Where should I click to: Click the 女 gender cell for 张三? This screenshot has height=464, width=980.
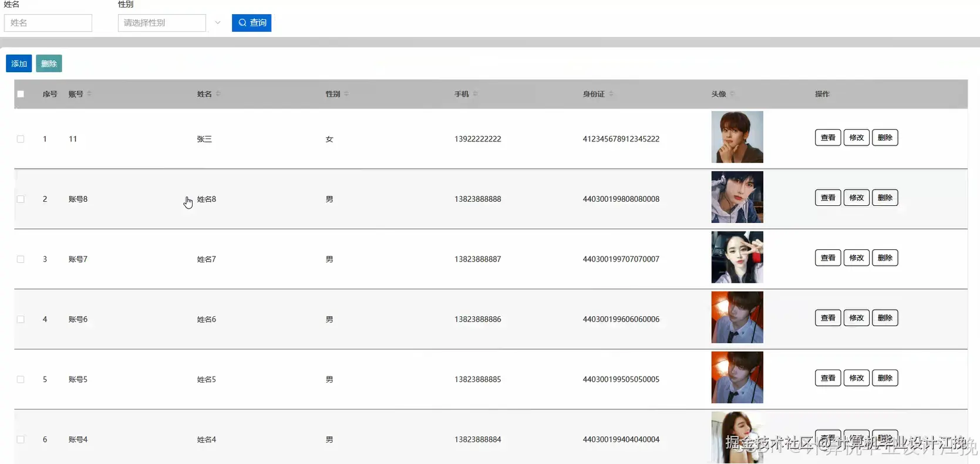coord(329,139)
